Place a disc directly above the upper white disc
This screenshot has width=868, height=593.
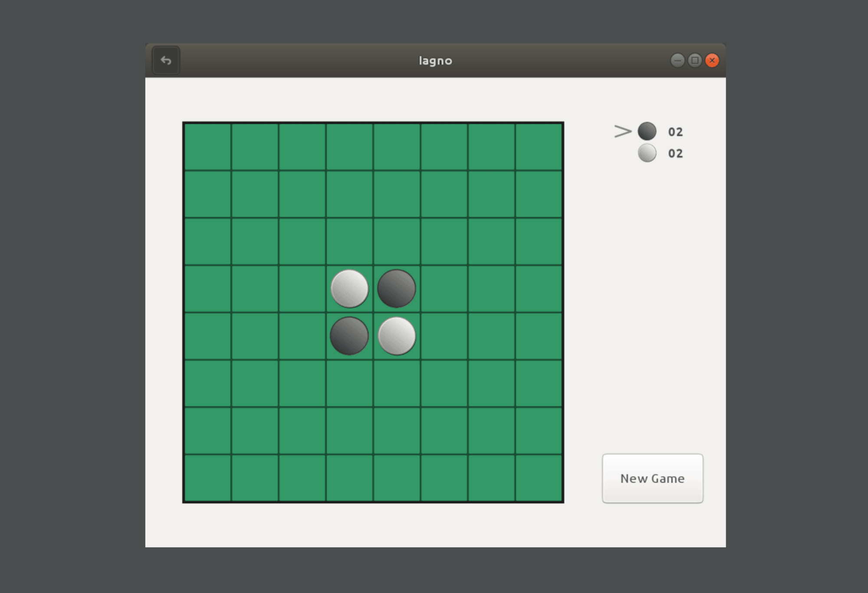[349, 241]
